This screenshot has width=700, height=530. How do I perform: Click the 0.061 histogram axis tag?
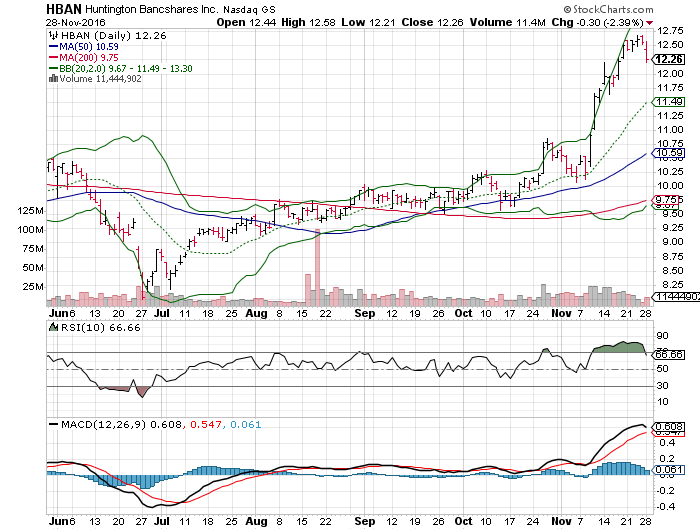pos(668,469)
